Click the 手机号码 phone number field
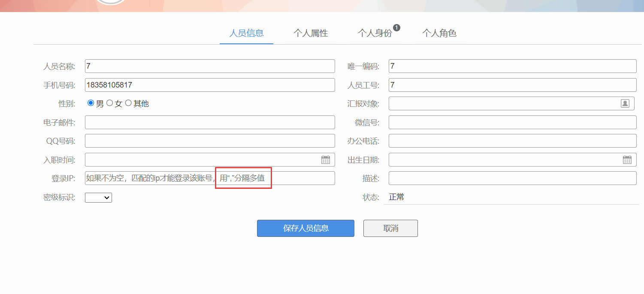 click(210, 85)
